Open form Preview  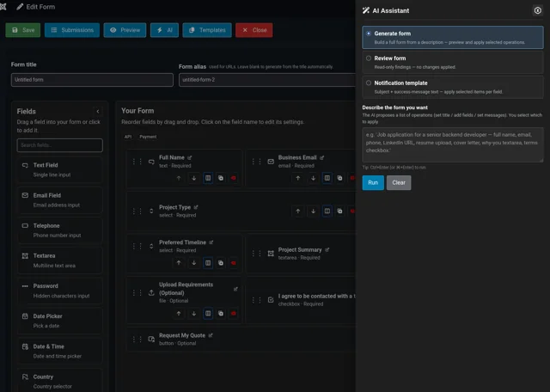coord(125,30)
